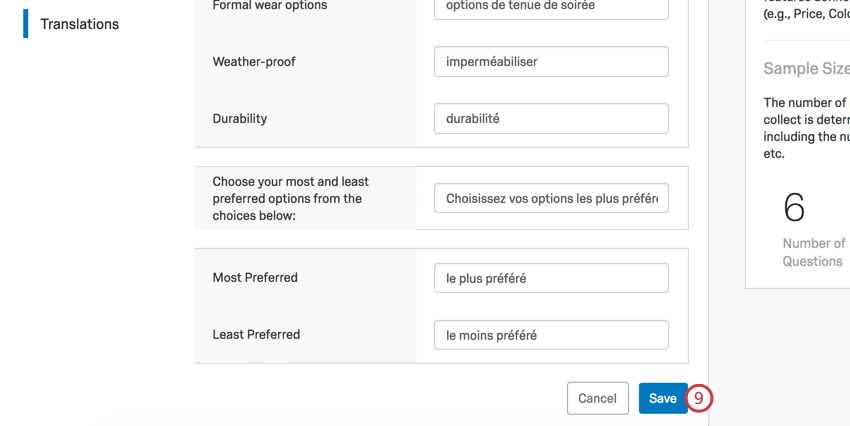This screenshot has height=426, width=850.
Task: Open the Translations sidebar tab
Action: [79, 24]
